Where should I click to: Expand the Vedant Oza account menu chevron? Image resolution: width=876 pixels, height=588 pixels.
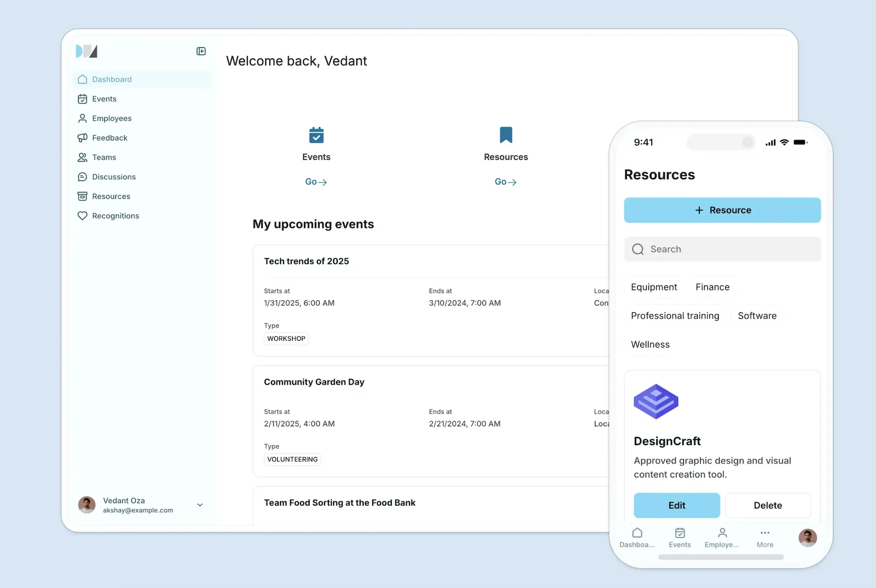200,505
